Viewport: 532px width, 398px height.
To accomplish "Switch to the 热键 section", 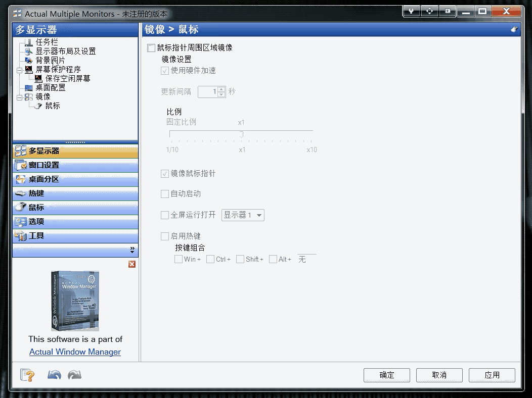I will pos(75,193).
